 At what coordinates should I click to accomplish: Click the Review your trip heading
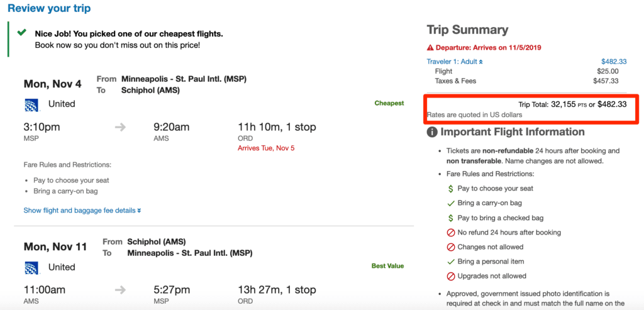coord(49,9)
